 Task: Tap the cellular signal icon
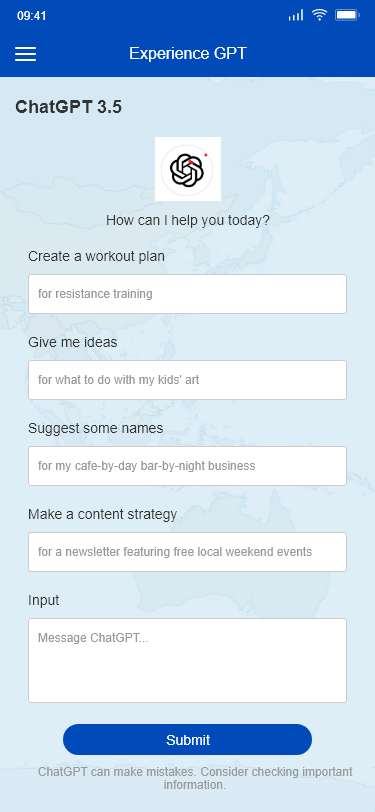click(x=296, y=16)
